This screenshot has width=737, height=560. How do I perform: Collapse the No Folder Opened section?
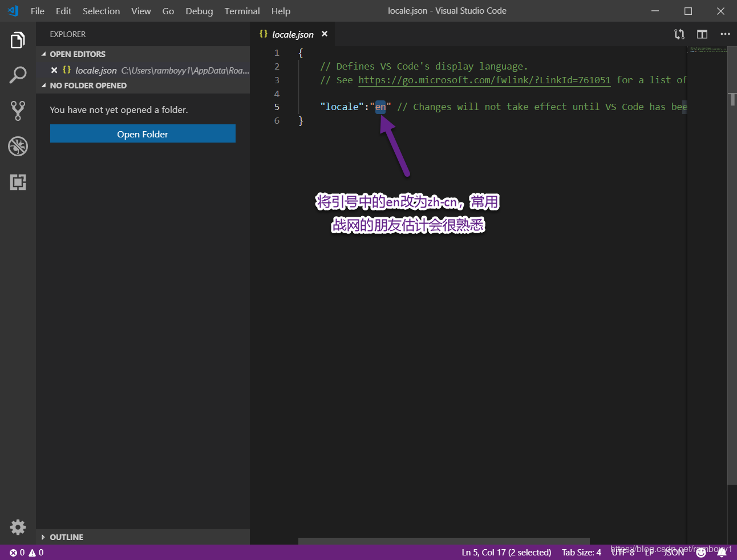pyautogui.click(x=143, y=86)
